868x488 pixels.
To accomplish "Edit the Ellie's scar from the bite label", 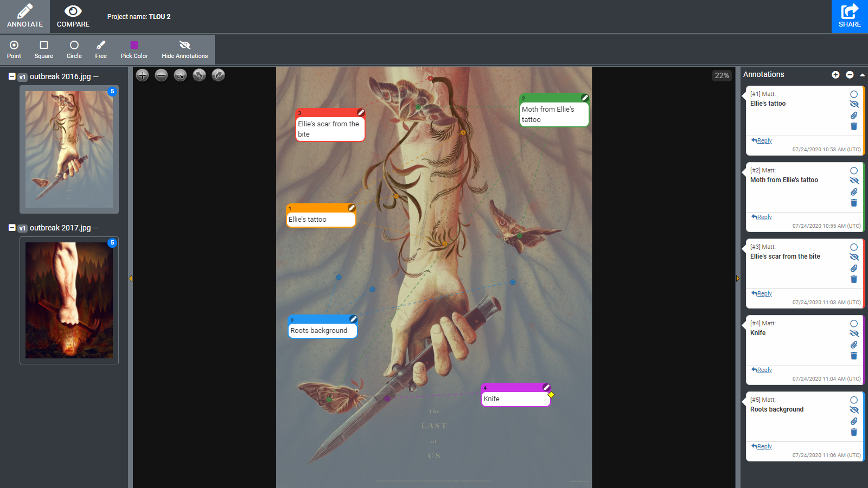I will pyautogui.click(x=361, y=112).
